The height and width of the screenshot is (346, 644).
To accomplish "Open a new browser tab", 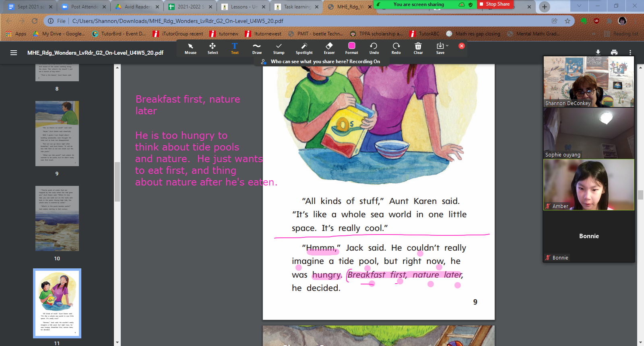I will (545, 6).
